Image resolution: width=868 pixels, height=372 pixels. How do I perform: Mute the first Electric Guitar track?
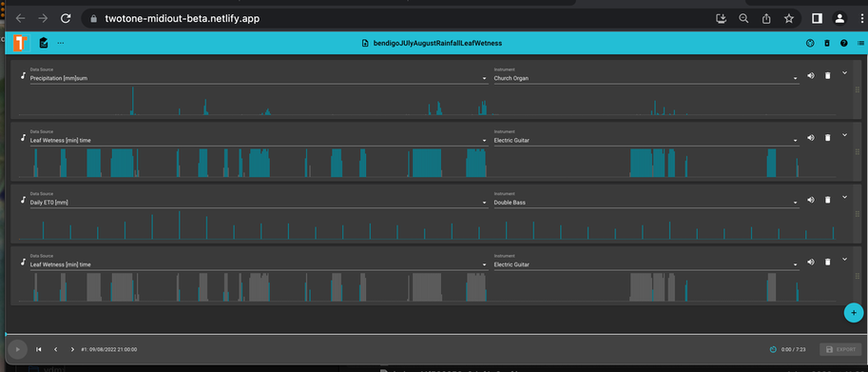(x=810, y=137)
